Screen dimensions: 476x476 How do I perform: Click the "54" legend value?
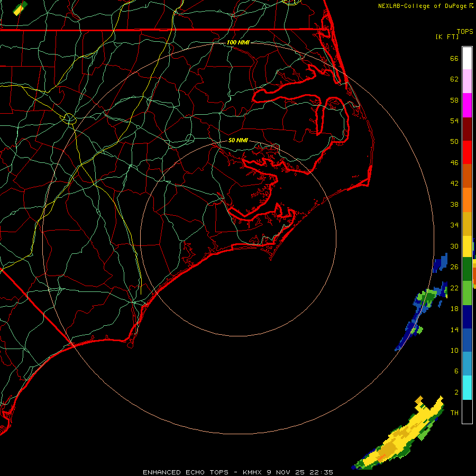pyautogui.click(x=454, y=121)
